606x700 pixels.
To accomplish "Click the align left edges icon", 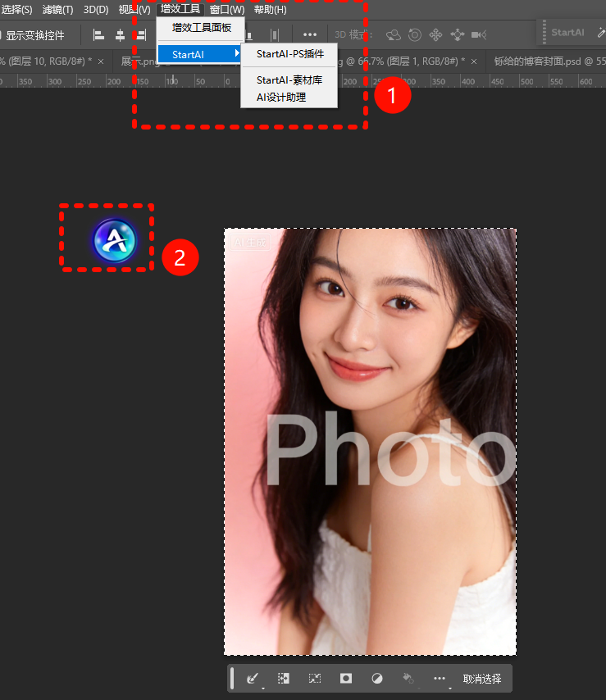I will pos(99,34).
